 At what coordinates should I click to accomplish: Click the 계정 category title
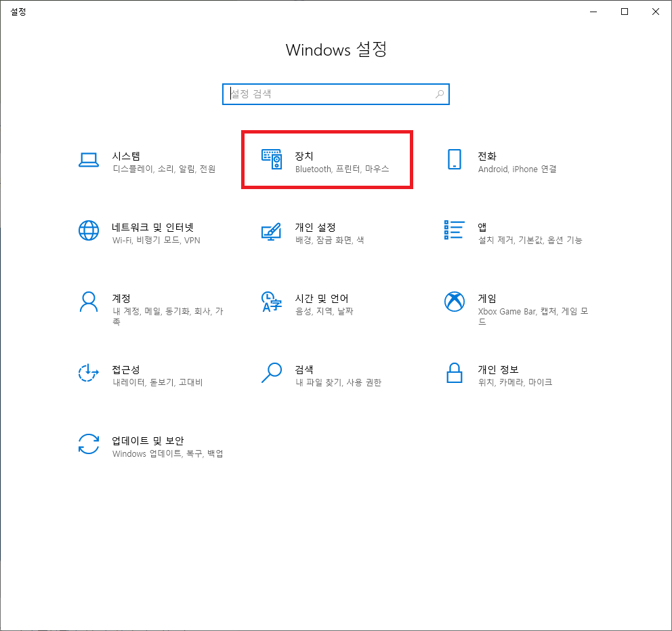[x=121, y=298]
